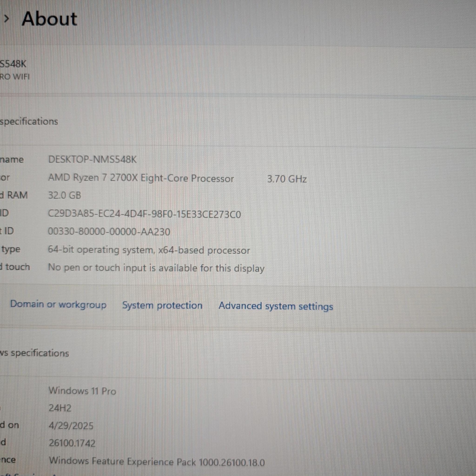The height and width of the screenshot is (476, 476).
Task: Select the 24H2 version value
Action: coord(60,408)
